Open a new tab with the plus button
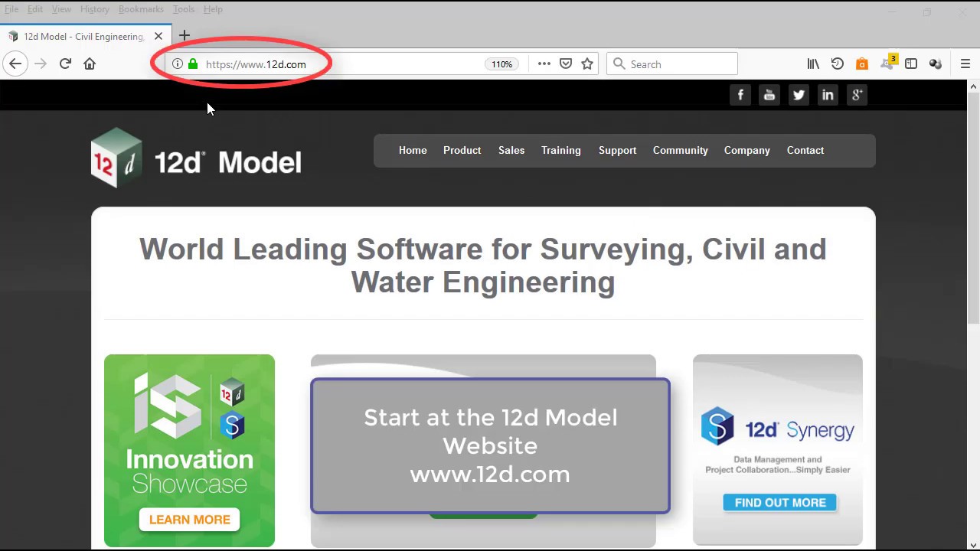 tap(185, 36)
